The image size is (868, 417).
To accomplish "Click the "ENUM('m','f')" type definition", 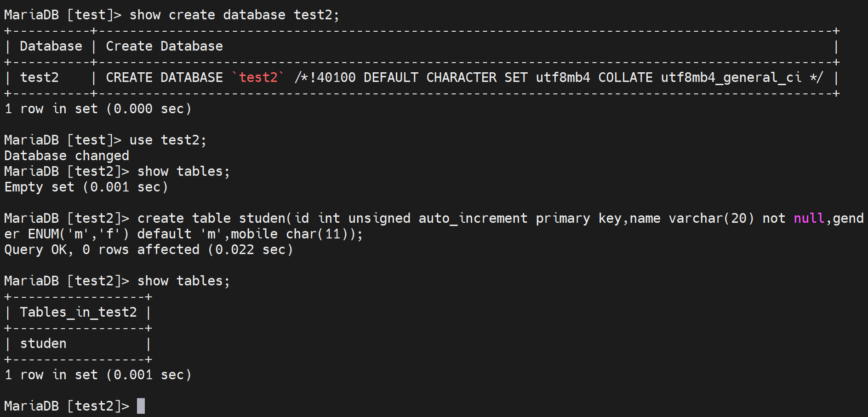I will pos(78,234).
